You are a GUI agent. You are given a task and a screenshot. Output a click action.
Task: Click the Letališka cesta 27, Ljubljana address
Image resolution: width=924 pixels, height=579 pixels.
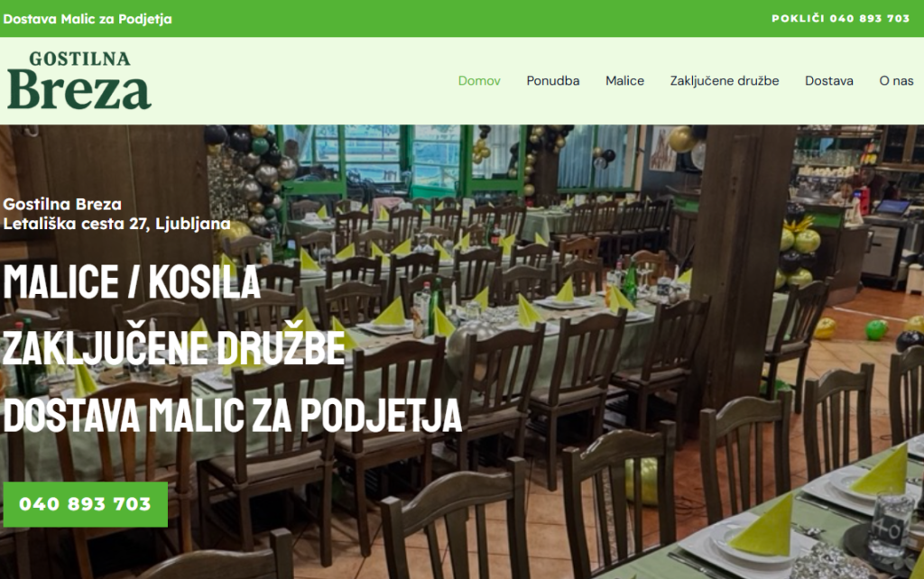[116, 224]
